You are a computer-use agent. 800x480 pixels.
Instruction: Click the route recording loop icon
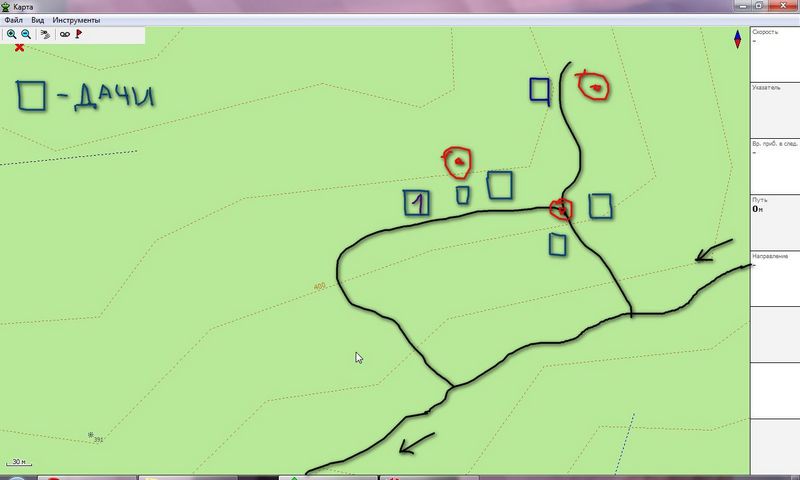tap(64, 34)
